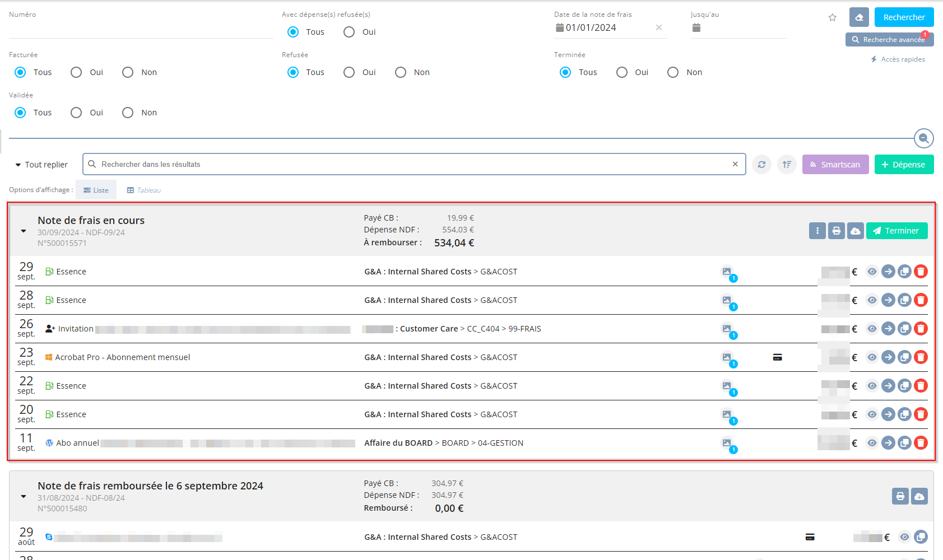Select Oui under Validée
Viewport: 943px width, 560px height.
coord(76,113)
